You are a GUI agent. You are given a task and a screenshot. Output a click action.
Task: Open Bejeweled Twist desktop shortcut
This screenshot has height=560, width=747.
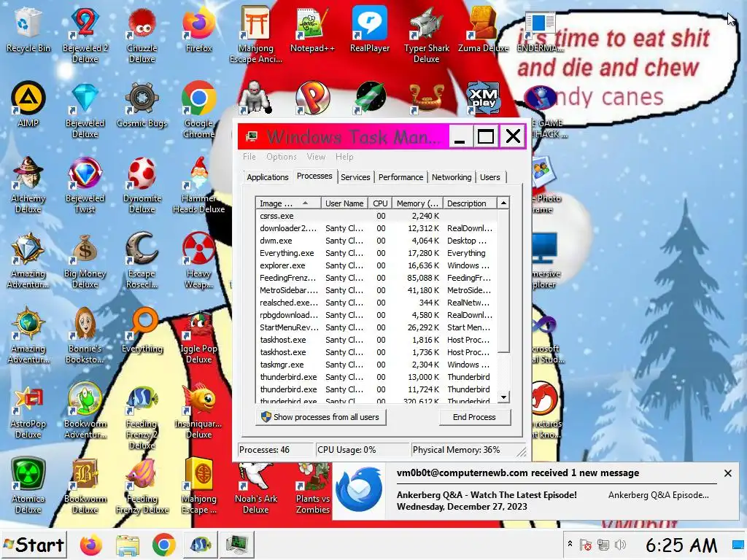[x=85, y=186]
